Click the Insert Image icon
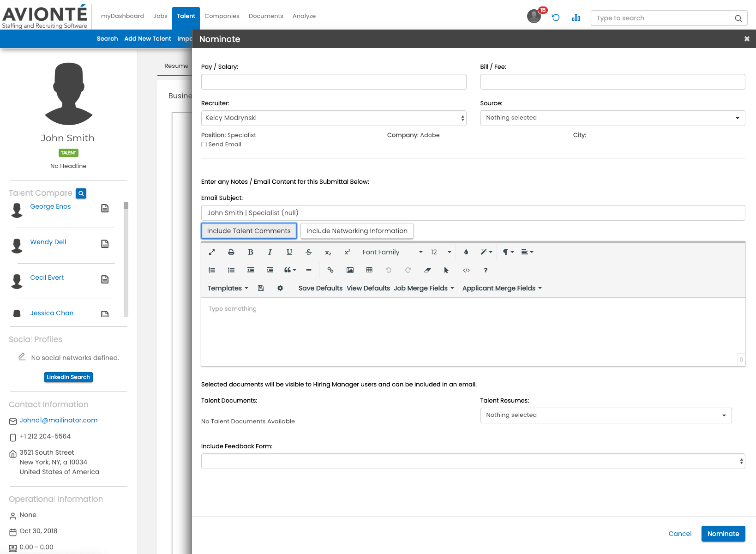The height and width of the screenshot is (554, 756). click(350, 270)
